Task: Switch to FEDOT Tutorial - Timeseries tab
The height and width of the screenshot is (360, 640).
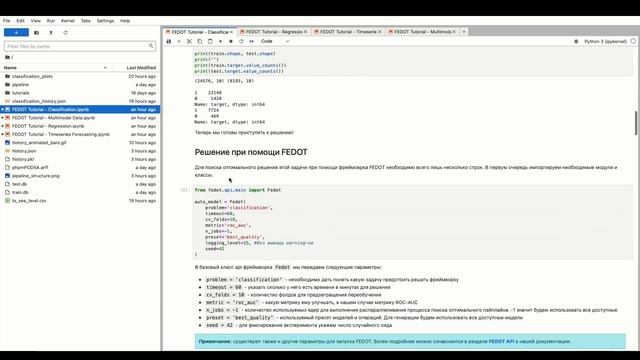Action: pos(348,32)
